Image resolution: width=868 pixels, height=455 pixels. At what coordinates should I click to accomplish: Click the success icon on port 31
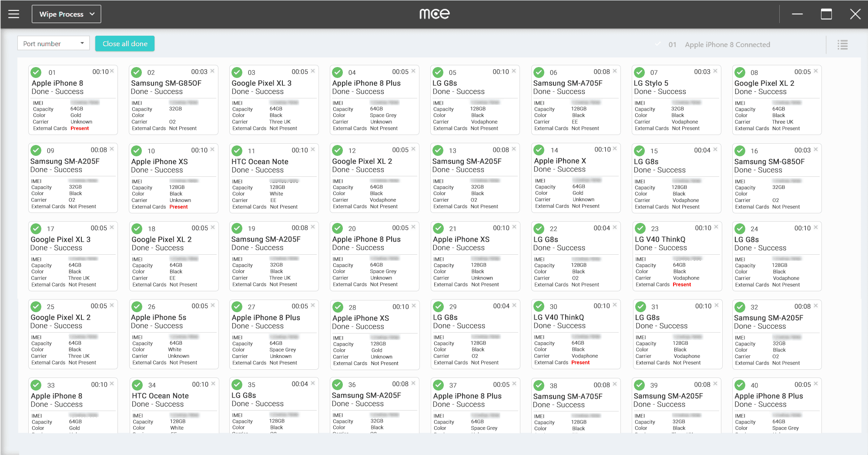coord(640,307)
